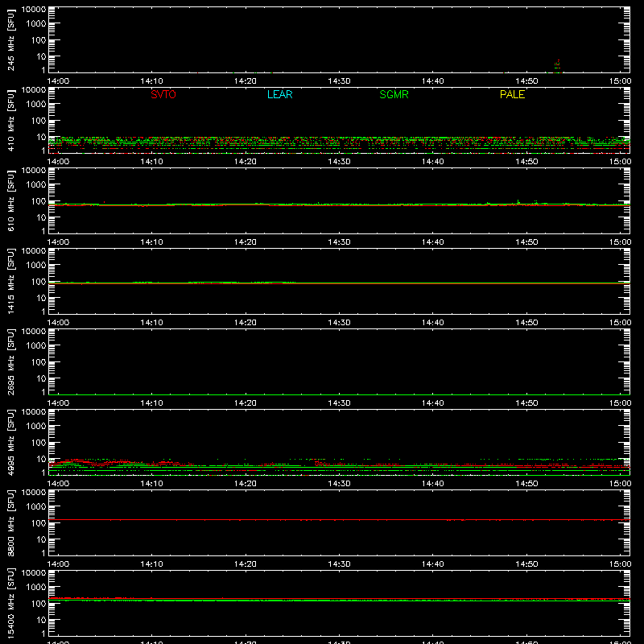Click the 14:30 time label under 8800 MHz panel
Screen dimensions: 644x644
[339, 564]
